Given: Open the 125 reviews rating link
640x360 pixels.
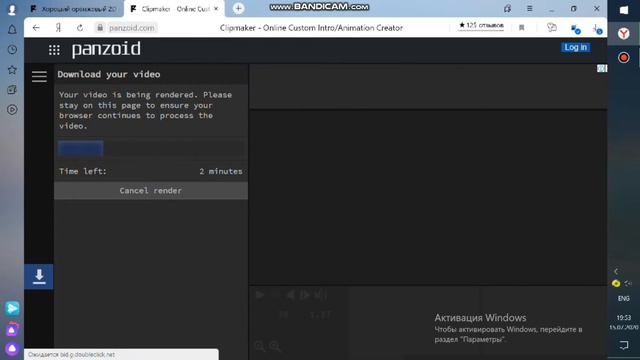Looking at the screenshot, I should pos(481,25).
